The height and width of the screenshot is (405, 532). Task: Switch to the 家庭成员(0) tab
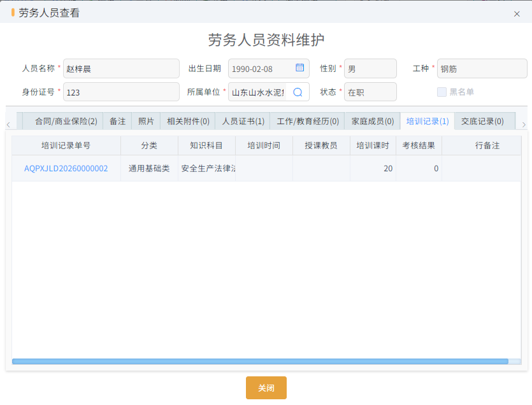point(373,121)
